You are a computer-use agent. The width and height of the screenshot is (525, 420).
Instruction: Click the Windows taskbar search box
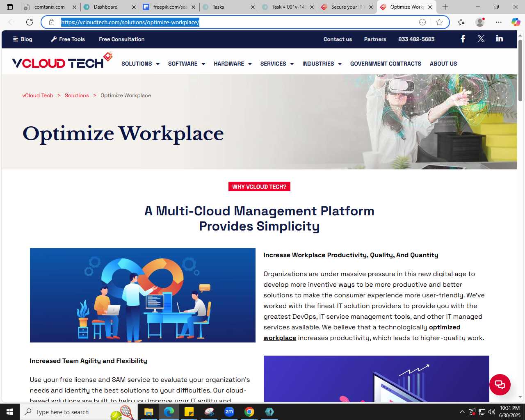pyautogui.click(x=78, y=412)
